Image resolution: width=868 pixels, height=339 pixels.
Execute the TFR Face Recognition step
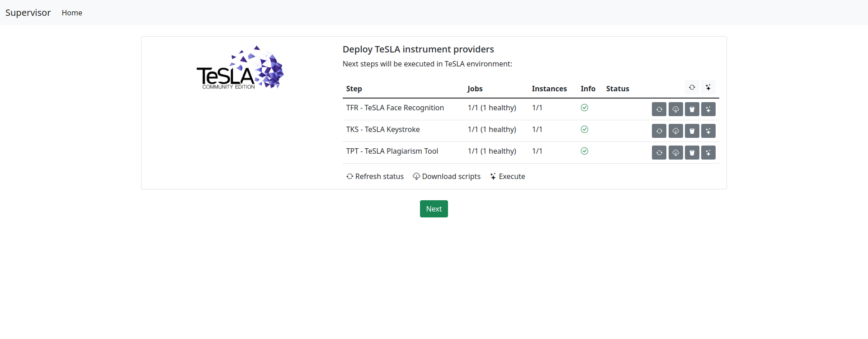pyautogui.click(x=708, y=109)
